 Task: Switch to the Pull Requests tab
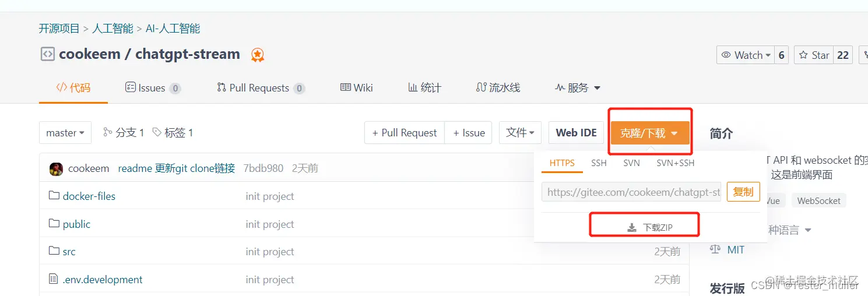pyautogui.click(x=261, y=88)
